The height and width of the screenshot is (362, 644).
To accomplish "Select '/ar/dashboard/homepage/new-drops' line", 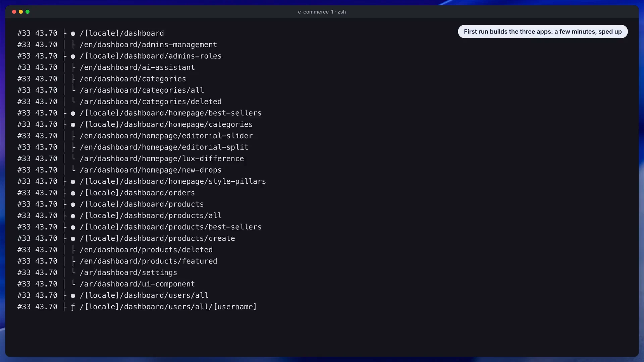I will click(x=151, y=170).
